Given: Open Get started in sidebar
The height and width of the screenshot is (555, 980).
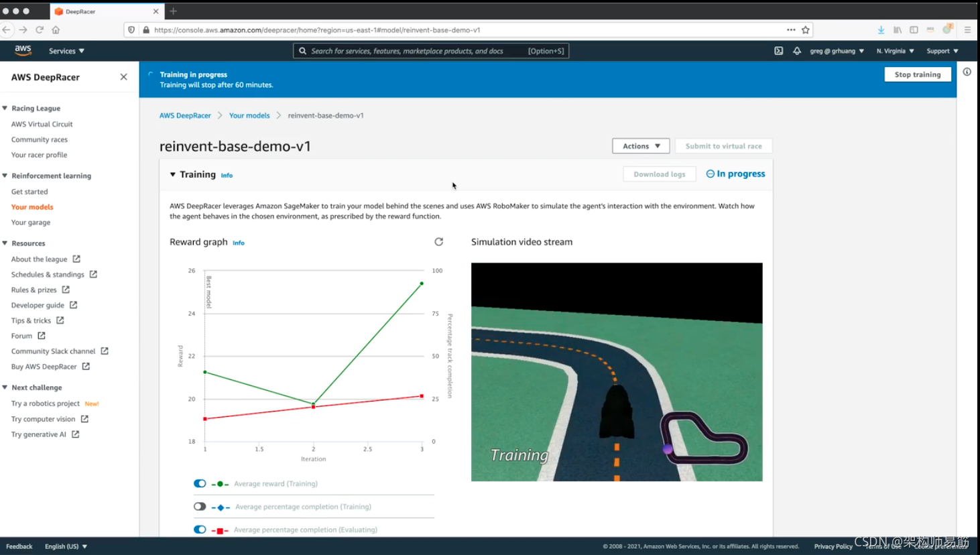Looking at the screenshot, I should click(29, 192).
